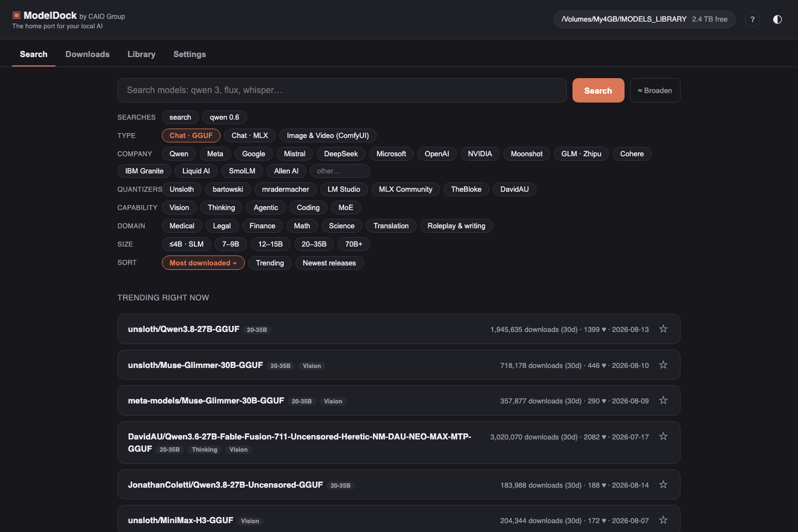
Task: Open JonathanColetti/Qwen3.8-27B-Uncensored-GGUF entry
Action: [x=398, y=485]
